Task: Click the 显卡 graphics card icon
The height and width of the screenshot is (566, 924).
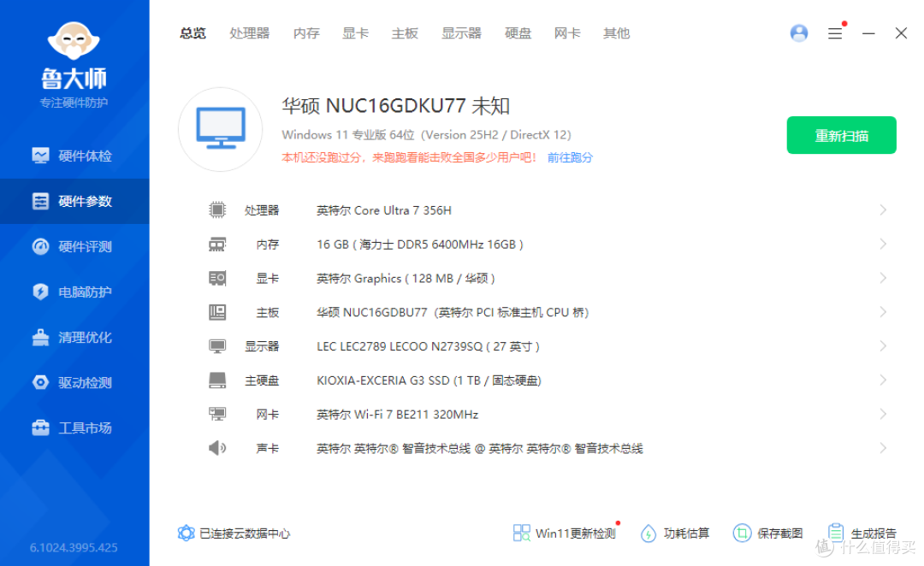Action: [216, 278]
